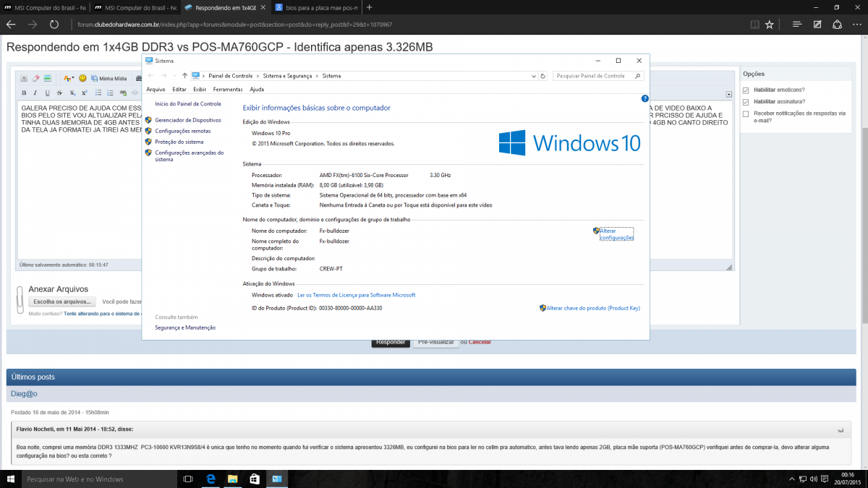Open the Action Center notifications icon
Image resolution: width=868 pixels, height=488 pixels.
pos(825,479)
